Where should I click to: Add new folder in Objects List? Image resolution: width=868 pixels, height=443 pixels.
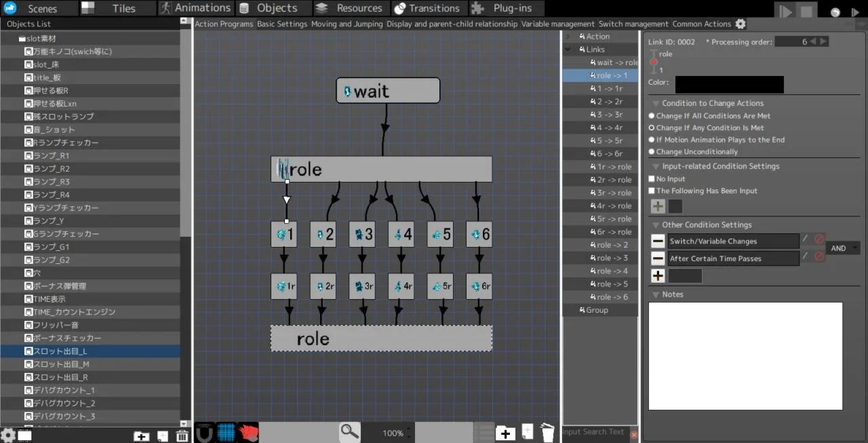pos(141,436)
